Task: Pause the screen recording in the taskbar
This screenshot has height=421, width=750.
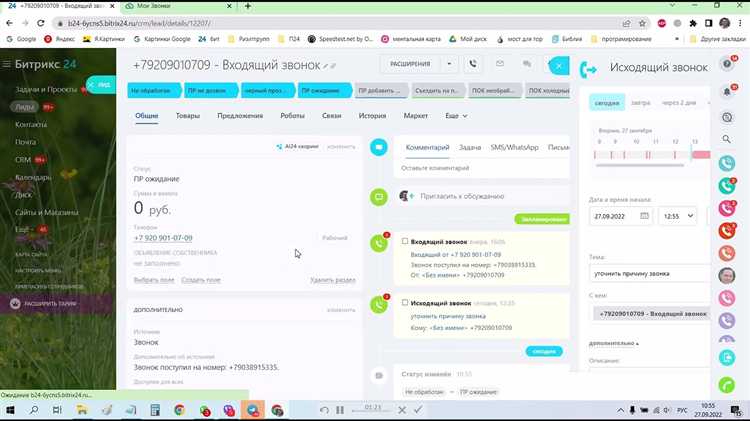Action: pos(340,410)
